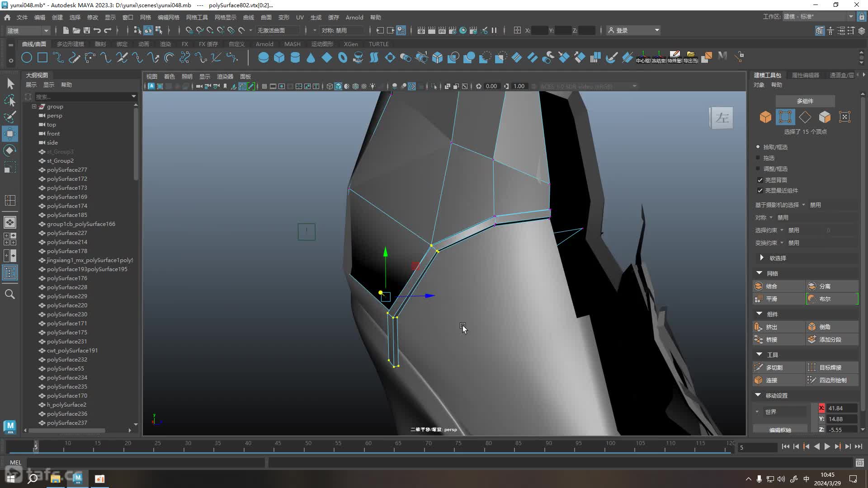The width and height of the screenshot is (868, 488).
Task: Click the NURBS square shelf icon
Action: (x=42, y=58)
